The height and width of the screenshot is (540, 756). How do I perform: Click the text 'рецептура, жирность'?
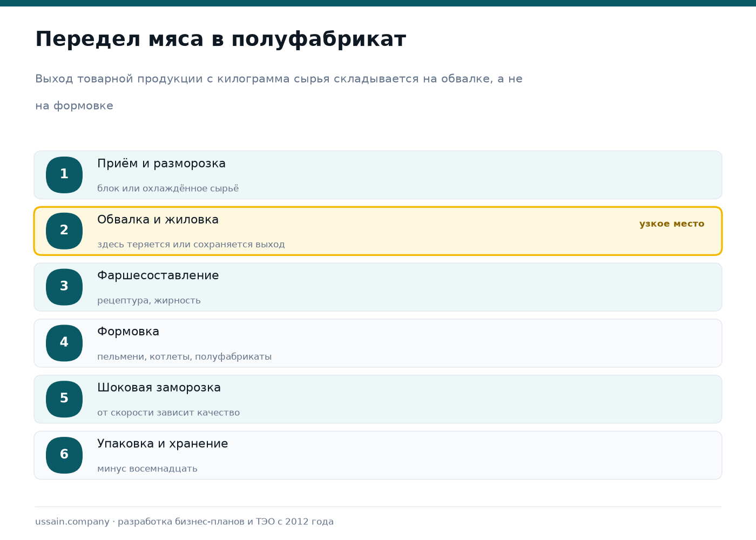pyautogui.click(x=149, y=301)
